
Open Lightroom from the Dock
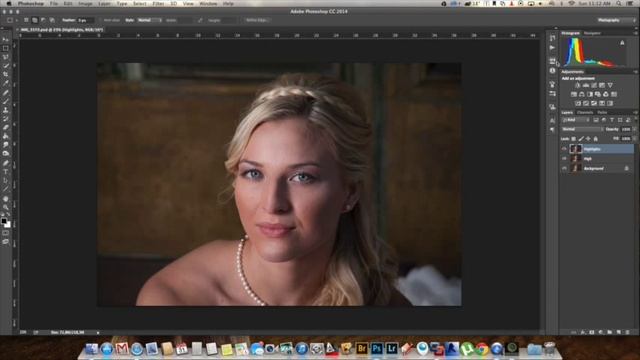[391, 349]
